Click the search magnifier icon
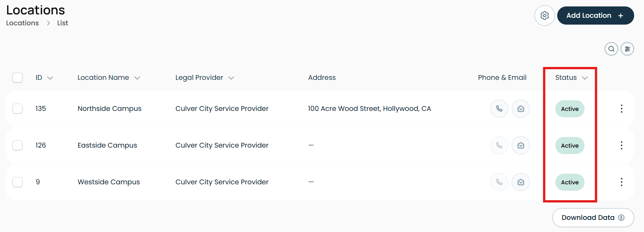Screen dimensions: 644x232 pyautogui.click(x=611, y=49)
